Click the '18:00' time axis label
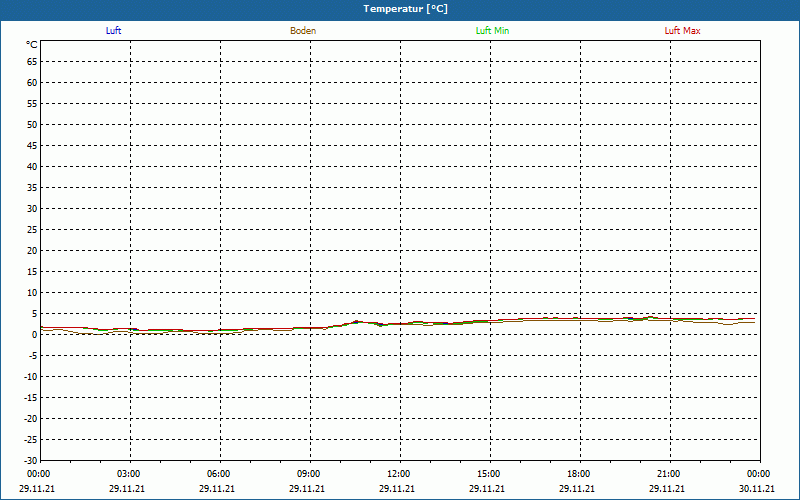Viewport: 800px width, 500px height. click(x=579, y=474)
